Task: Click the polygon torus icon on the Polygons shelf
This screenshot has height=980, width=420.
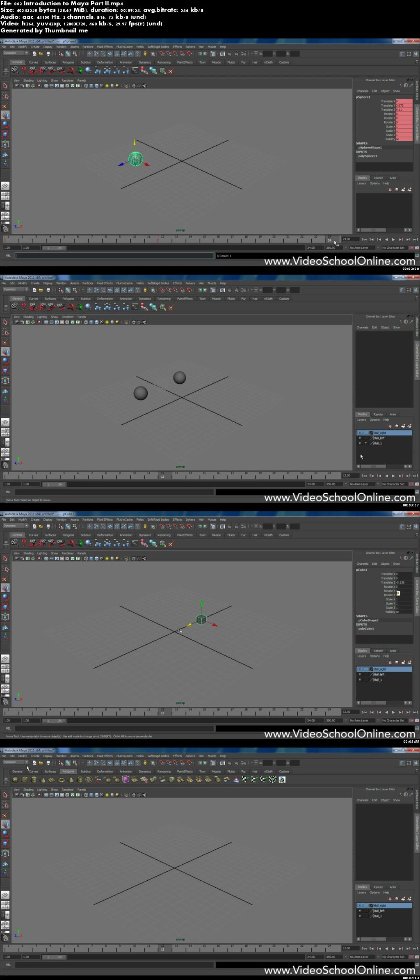Action: 62,780
